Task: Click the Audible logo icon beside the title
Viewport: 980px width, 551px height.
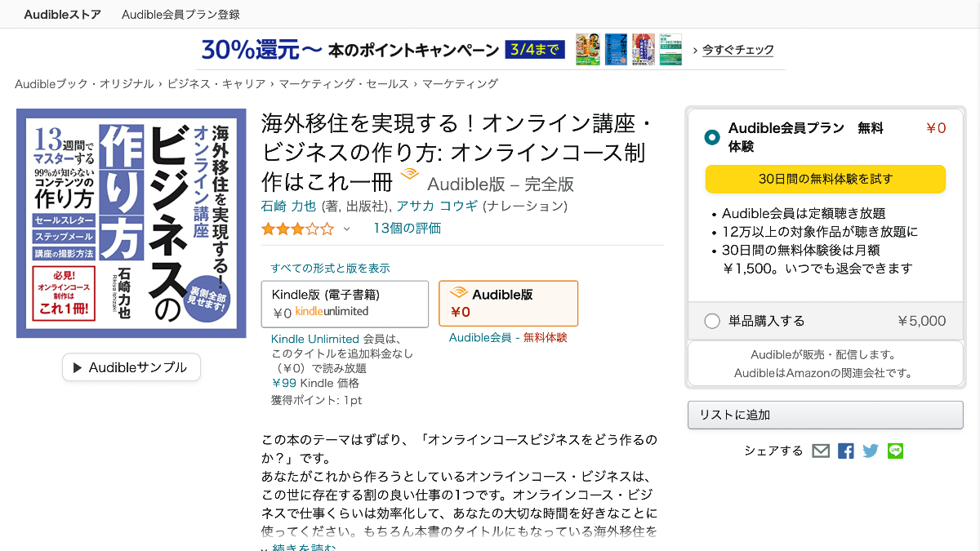Action: click(x=409, y=176)
